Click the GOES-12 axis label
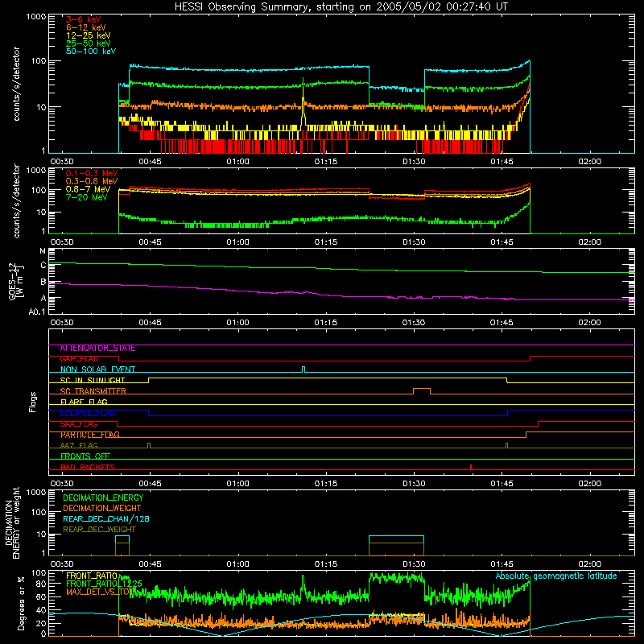 click(x=16, y=281)
